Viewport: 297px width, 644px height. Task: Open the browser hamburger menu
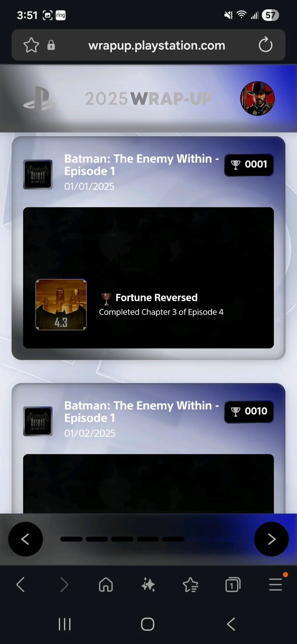pos(275,585)
